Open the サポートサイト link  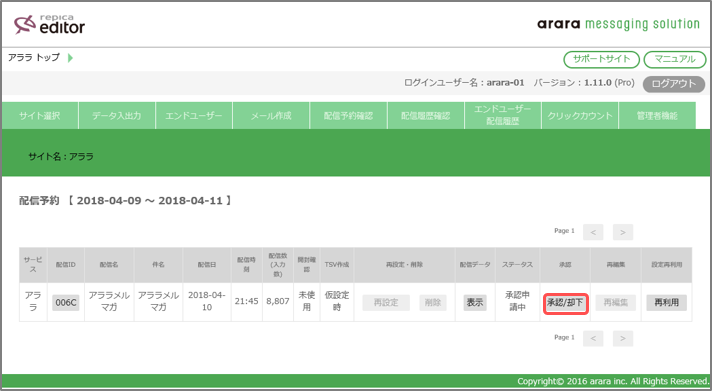[601, 59]
